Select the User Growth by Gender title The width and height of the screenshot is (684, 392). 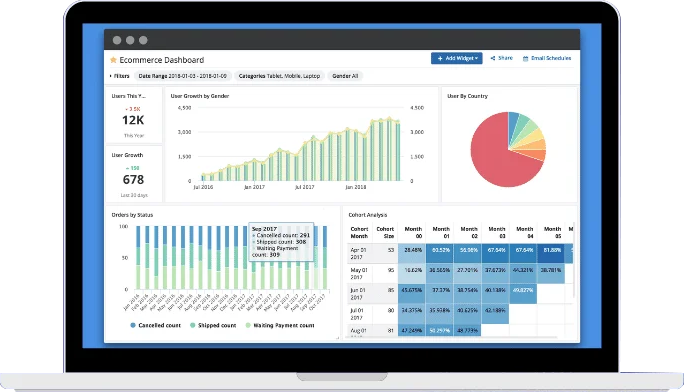click(200, 96)
